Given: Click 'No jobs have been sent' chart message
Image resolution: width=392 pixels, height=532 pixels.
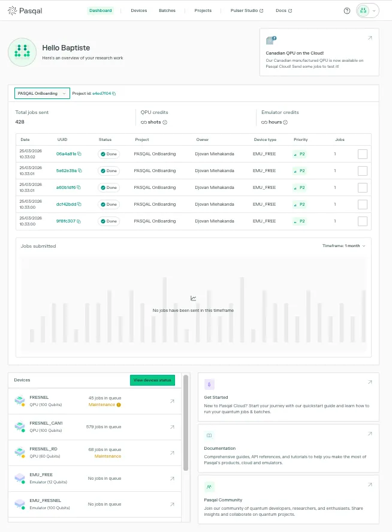Looking at the screenshot, I should pyautogui.click(x=193, y=311).
